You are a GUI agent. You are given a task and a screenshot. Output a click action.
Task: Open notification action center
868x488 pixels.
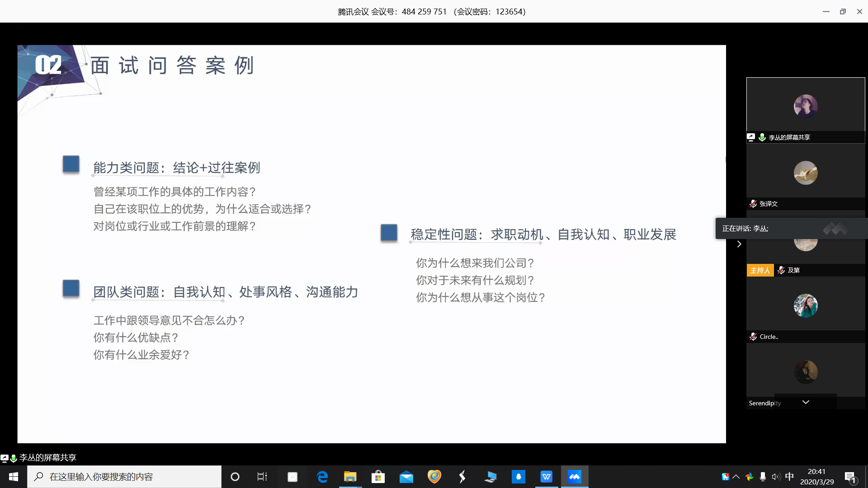click(850, 477)
